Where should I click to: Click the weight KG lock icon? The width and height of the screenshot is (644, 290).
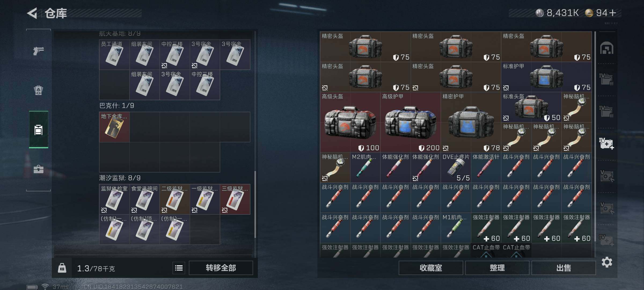(x=62, y=268)
